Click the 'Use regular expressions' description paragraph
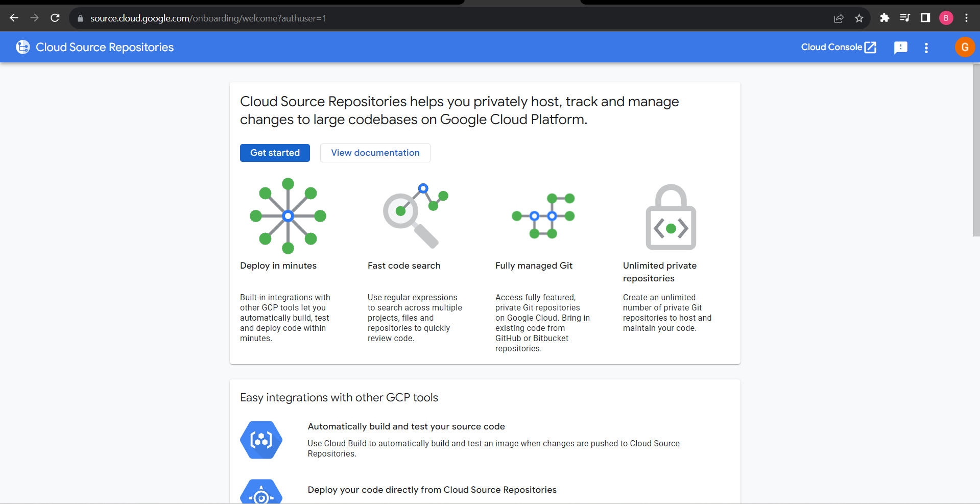The width and height of the screenshot is (980, 504). click(x=415, y=318)
